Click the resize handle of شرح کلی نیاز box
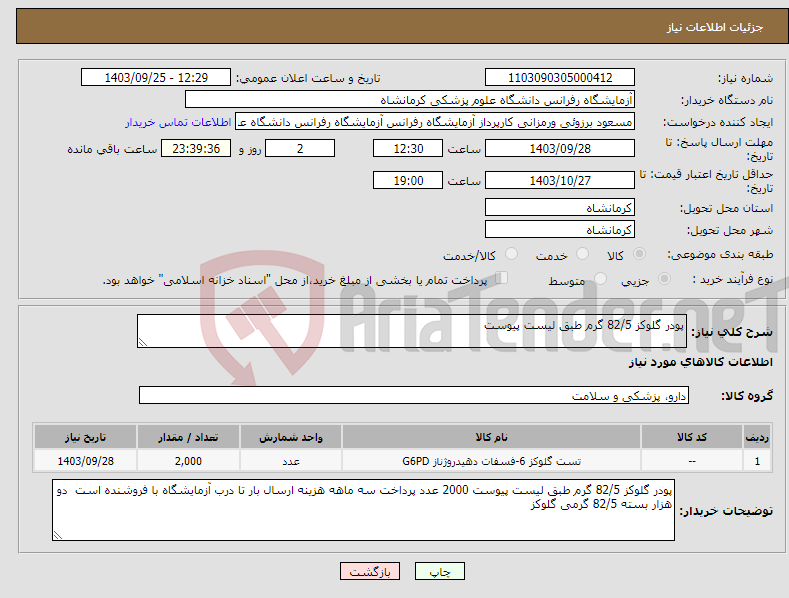789x598 pixels. (143, 342)
